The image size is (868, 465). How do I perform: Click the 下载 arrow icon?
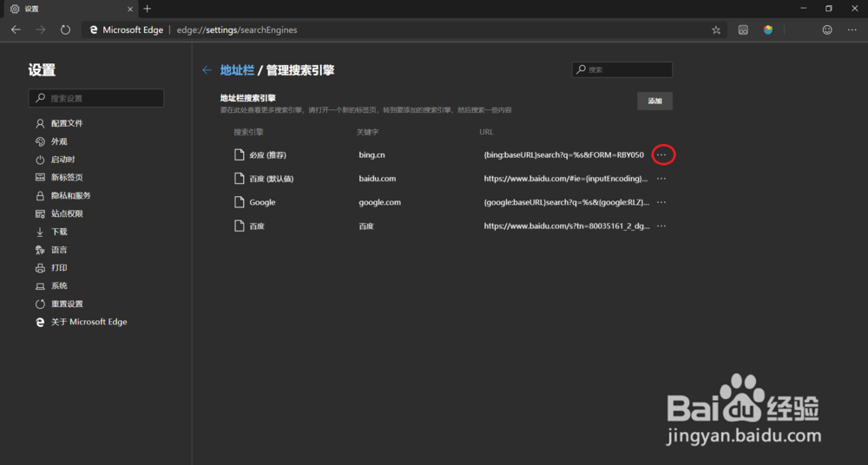(40, 232)
